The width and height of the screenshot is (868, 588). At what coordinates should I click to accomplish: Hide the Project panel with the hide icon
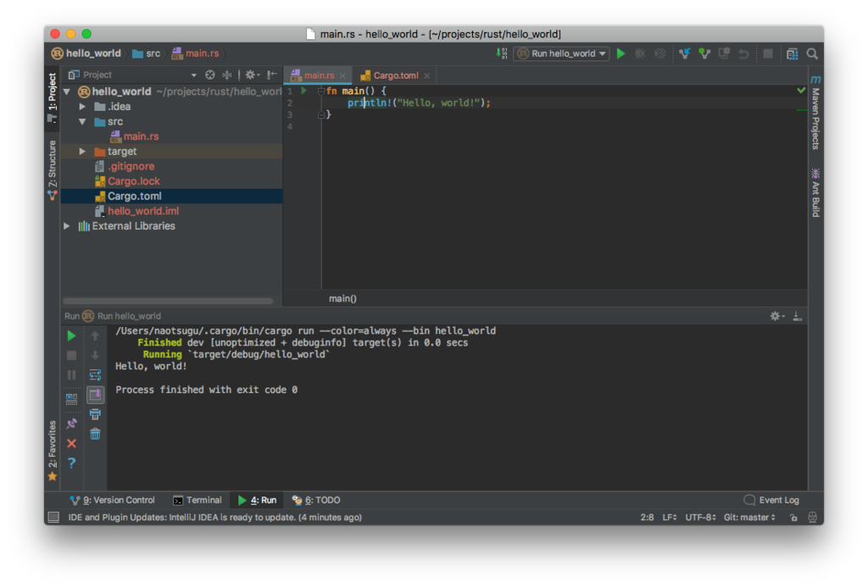tap(272, 75)
